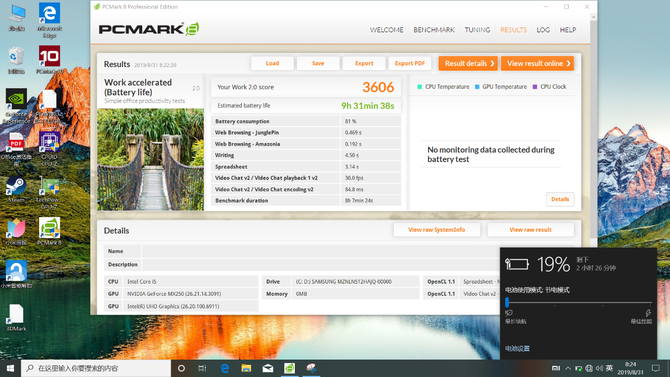Image resolution: width=670 pixels, height=377 pixels.
Task: Click the battery tray icon
Action: click(x=578, y=368)
